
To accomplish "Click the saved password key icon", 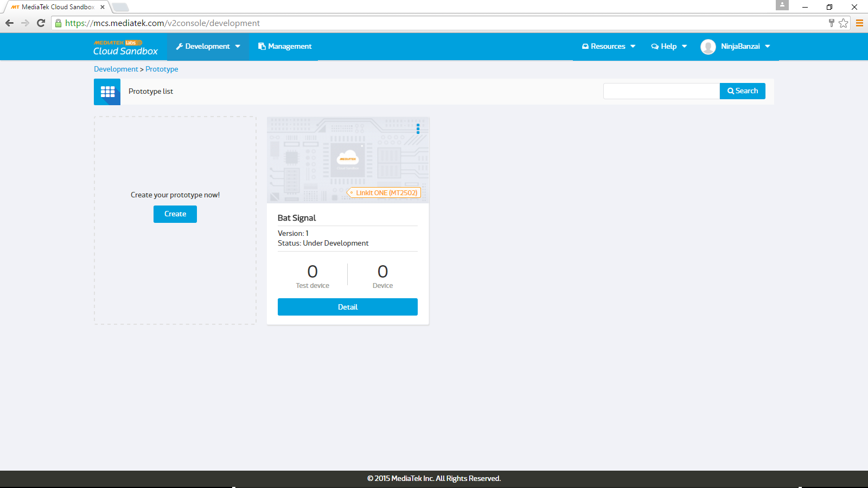I will 831,23.
